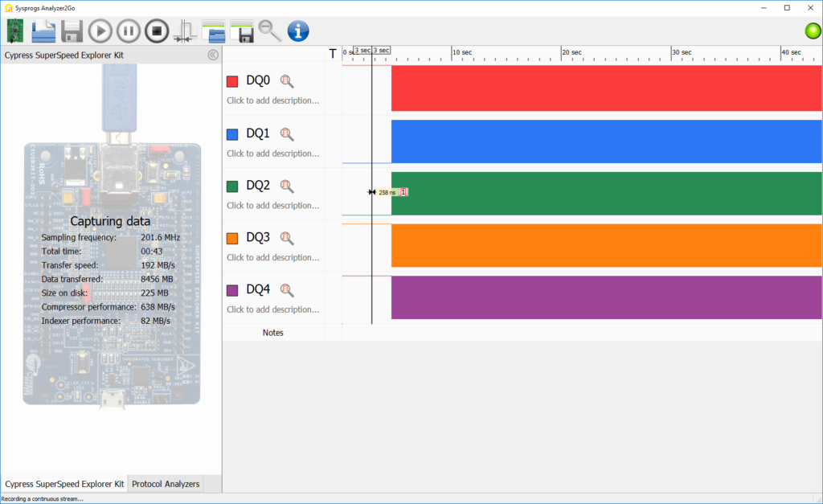The height and width of the screenshot is (504, 823).
Task: Collapse the device panel using the chevron
Action: (x=213, y=54)
